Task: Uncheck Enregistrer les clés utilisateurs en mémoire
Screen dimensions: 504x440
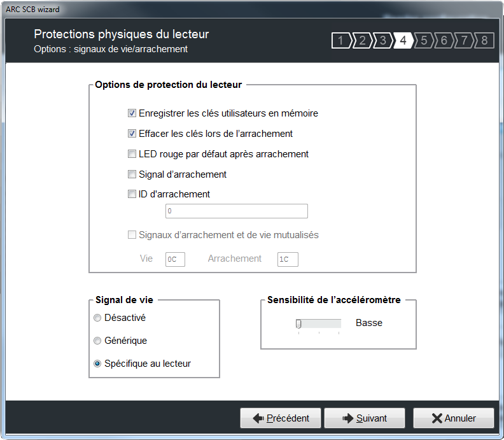Action: pos(132,113)
